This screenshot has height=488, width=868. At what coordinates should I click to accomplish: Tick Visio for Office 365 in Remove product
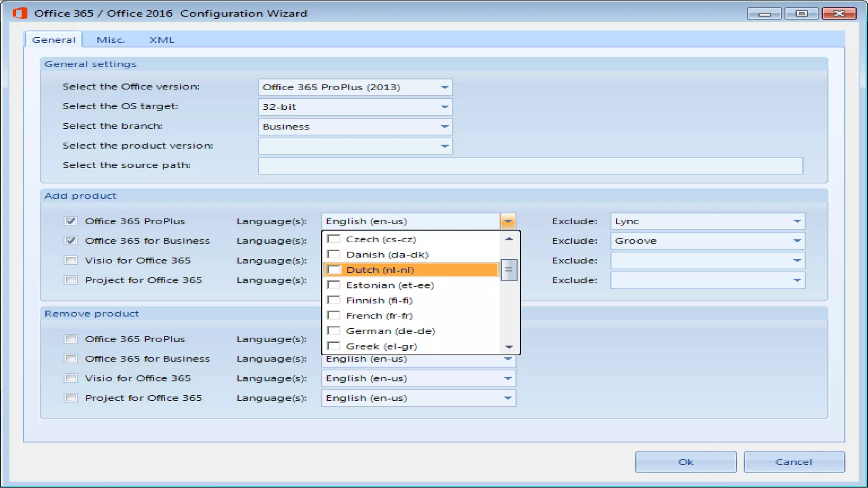click(71, 378)
